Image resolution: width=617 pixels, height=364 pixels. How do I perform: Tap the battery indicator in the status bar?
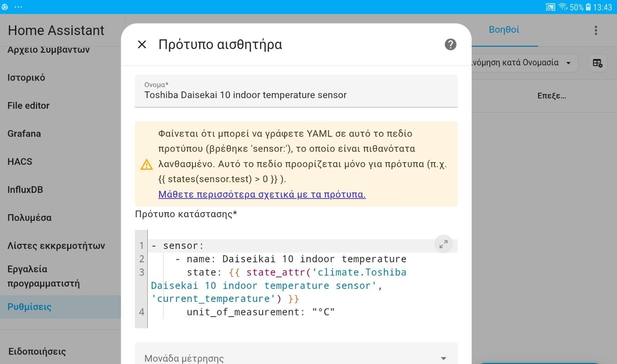[588, 7]
